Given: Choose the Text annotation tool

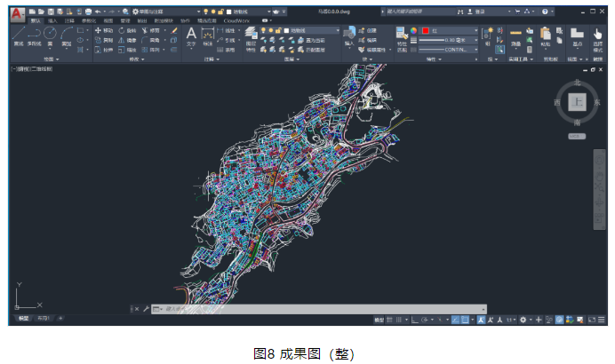Looking at the screenshot, I should pos(191,36).
